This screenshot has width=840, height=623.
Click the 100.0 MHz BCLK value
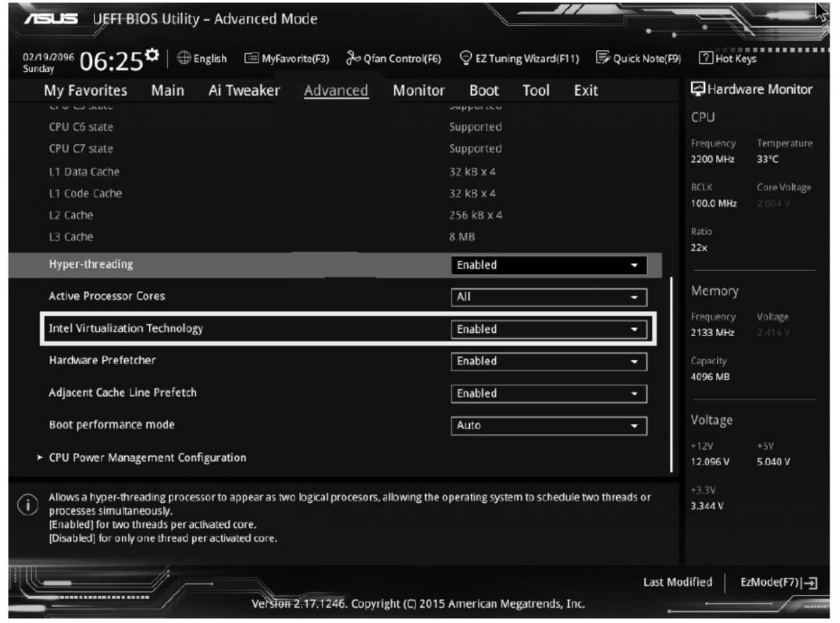pyautogui.click(x=713, y=204)
